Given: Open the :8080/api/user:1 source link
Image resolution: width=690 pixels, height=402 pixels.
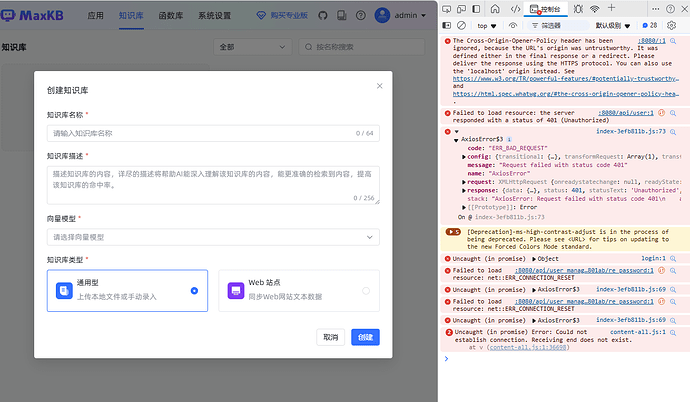Looking at the screenshot, I should coord(626,113).
